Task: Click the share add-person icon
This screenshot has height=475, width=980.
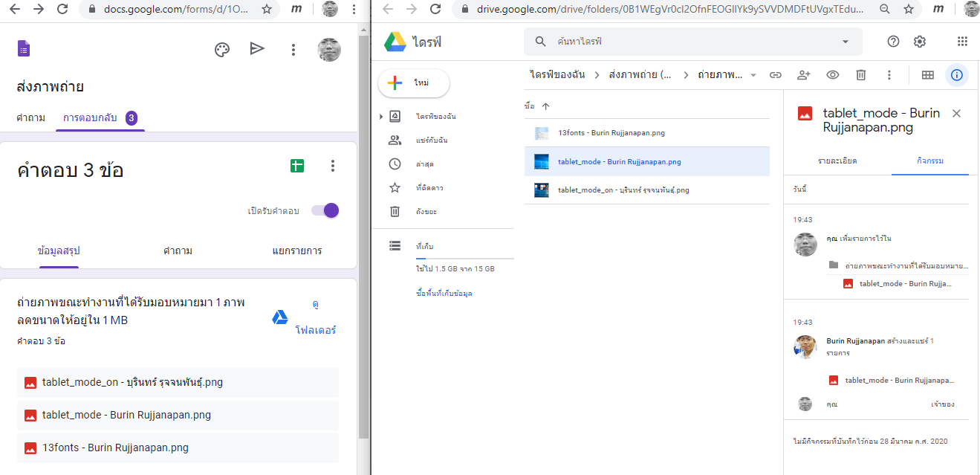Action: coord(803,75)
